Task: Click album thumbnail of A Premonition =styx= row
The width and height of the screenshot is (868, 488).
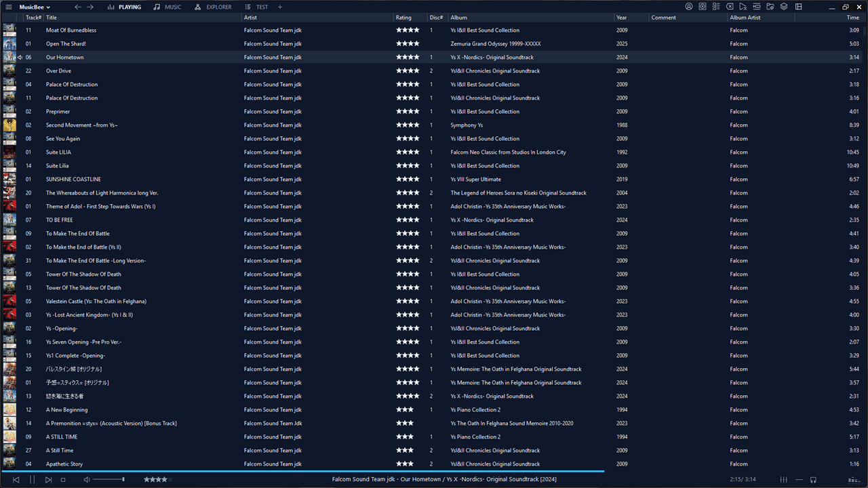Action: (x=9, y=424)
